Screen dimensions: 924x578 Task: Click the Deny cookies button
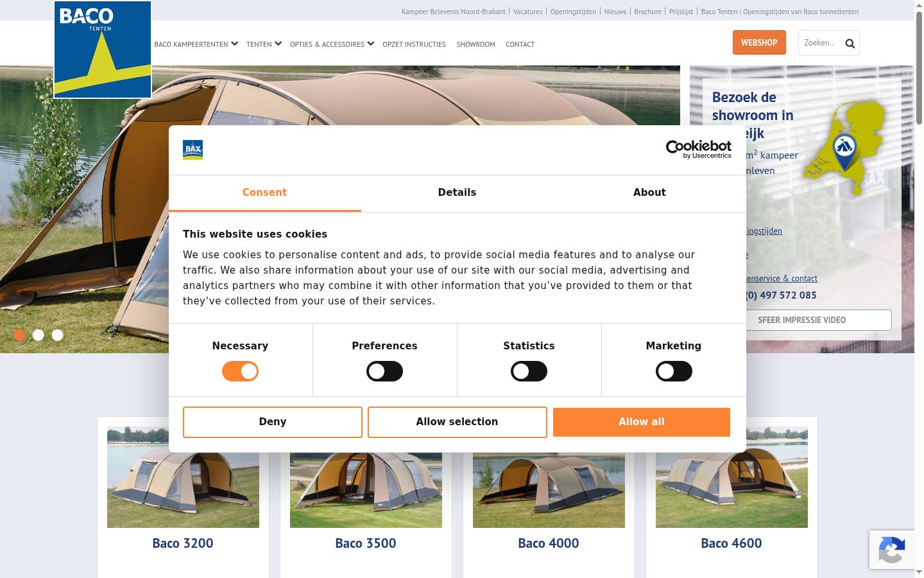(x=273, y=422)
